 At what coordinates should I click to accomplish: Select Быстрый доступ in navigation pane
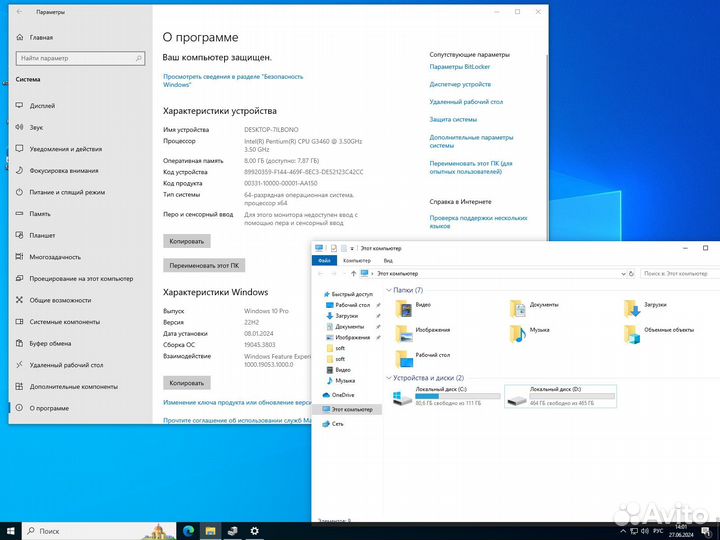(348, 294)
